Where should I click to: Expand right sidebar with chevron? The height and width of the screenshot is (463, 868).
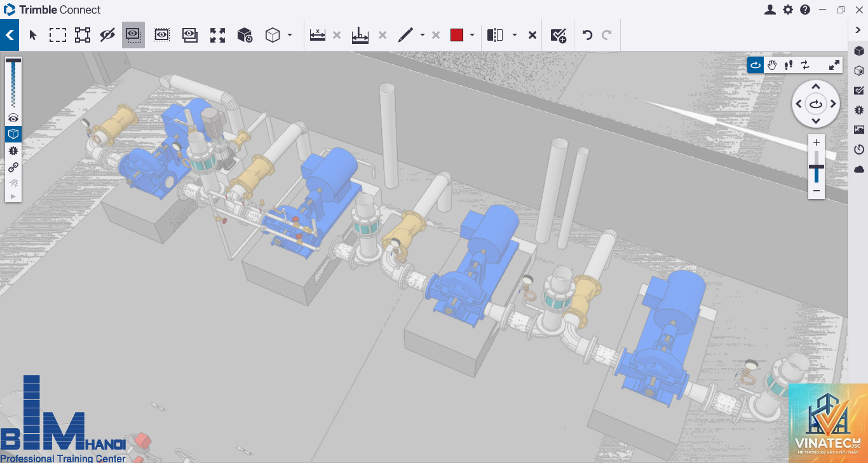tap(858, 31)
